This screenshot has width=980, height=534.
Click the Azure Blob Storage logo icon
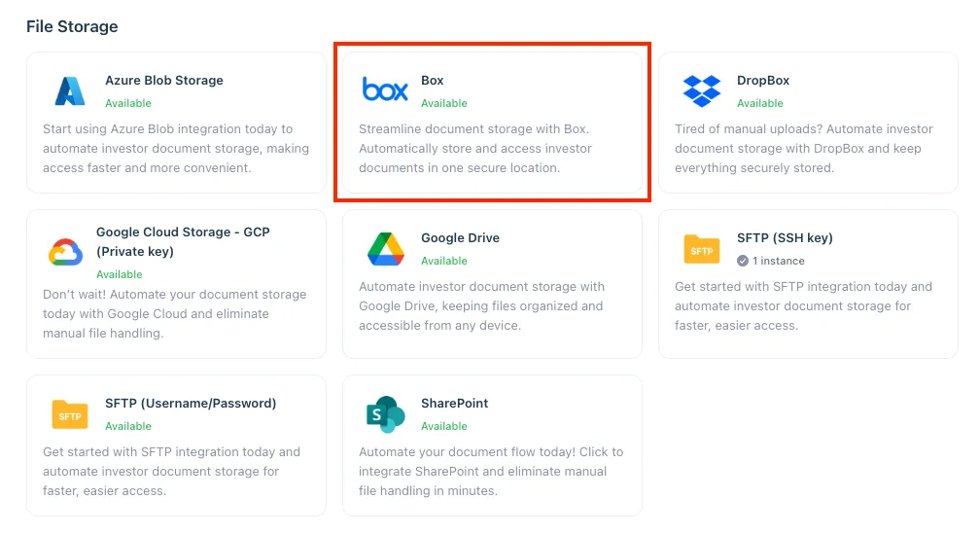point(70,90)
